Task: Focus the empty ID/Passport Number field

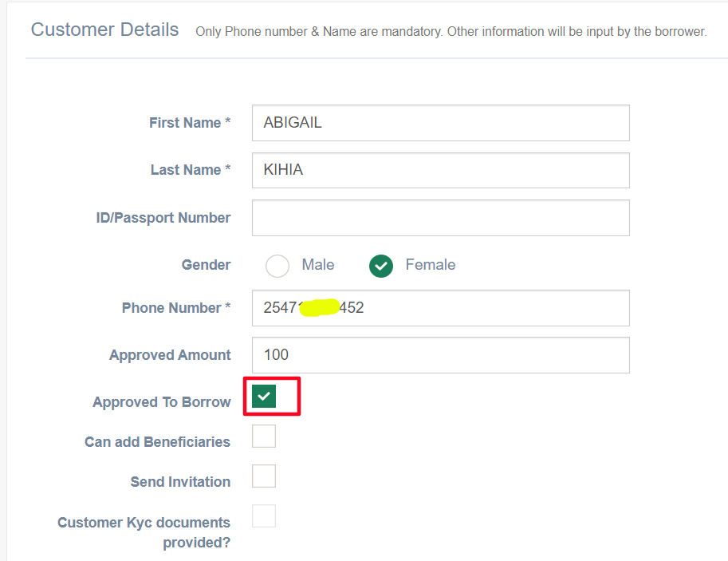Action: tap(440, 218)
